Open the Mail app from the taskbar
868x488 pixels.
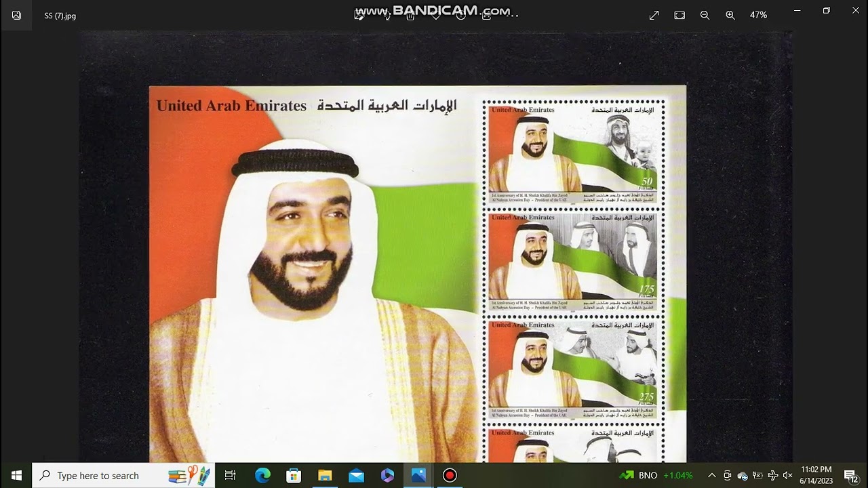(x=356, y=475)
